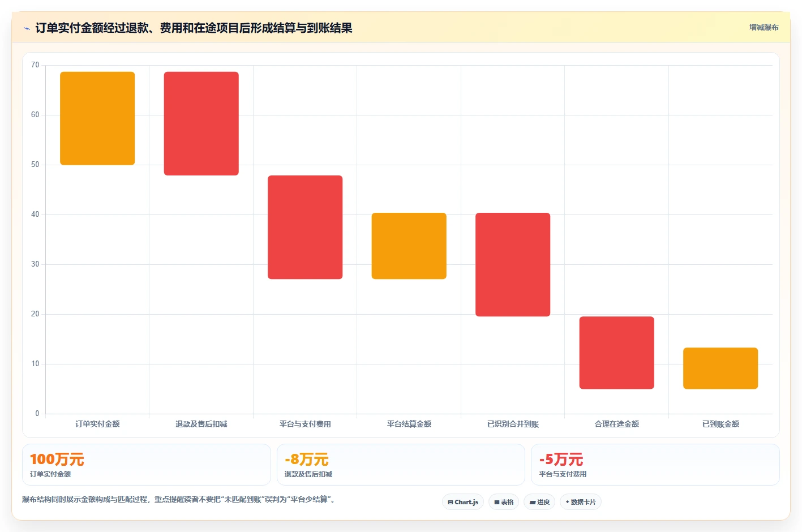Viewport: 802px width, 532px height.
Task: Click the red 已识别合并到账 bar
Action: [513, 264]
